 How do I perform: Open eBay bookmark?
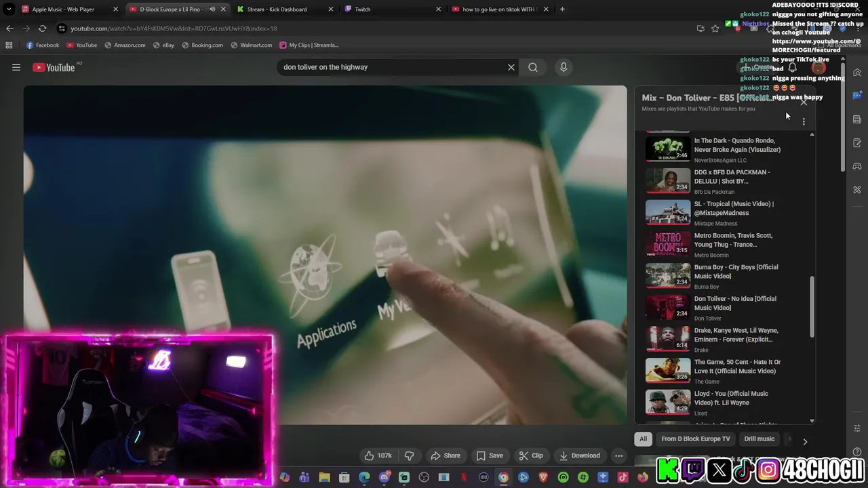pyautogui.click(x=163, y=45)
